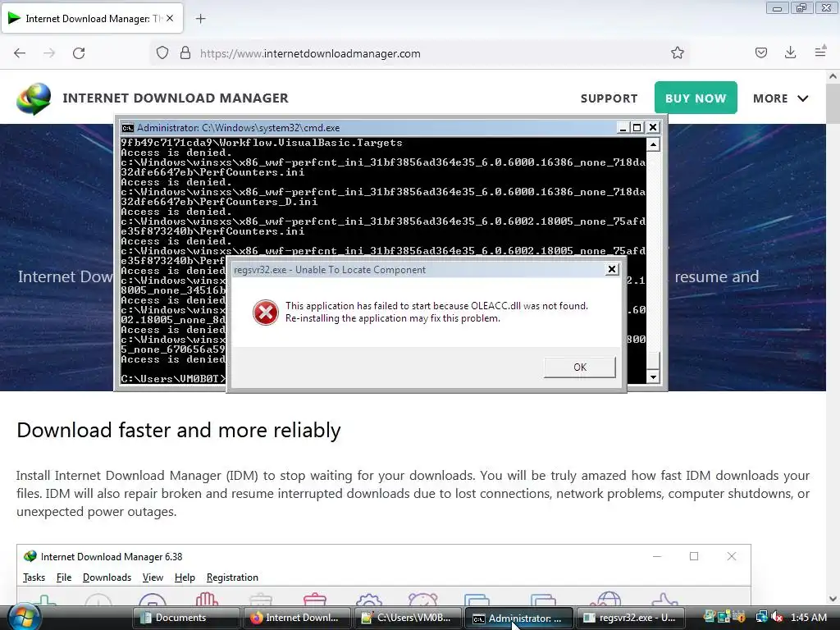840x630 pixels.
Task: Click the Internet Download Manager 6.38 screenshot image
Action: 384,575
